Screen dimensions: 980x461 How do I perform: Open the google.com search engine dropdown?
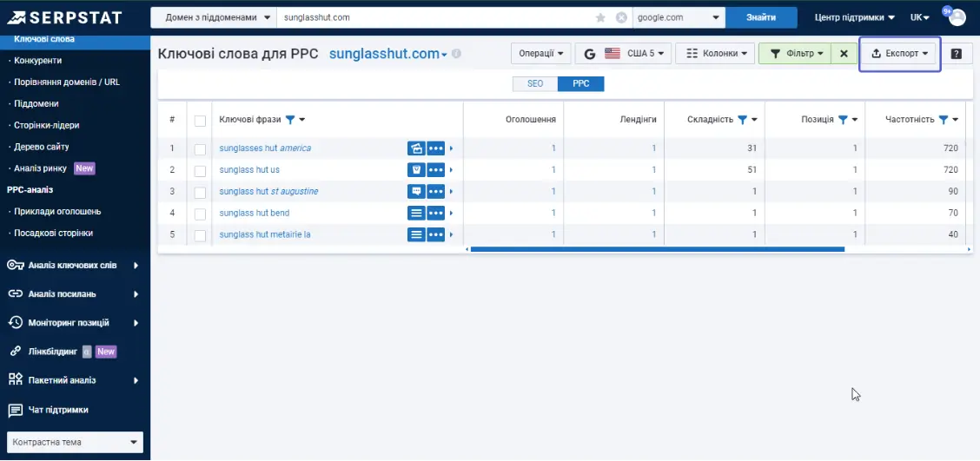[679, 17]
